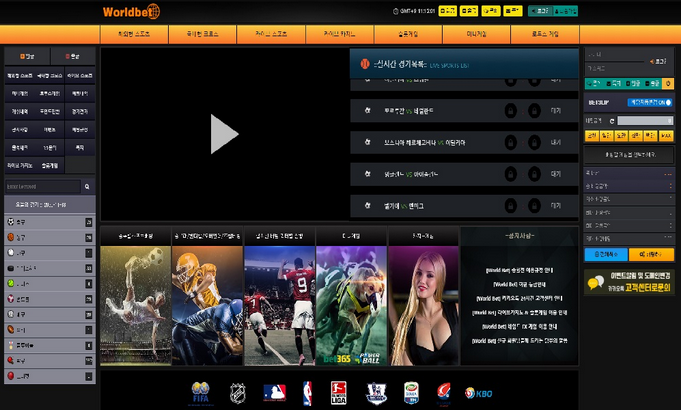
Task: Click the NHL shield logo at the bottom
Action: pos(237,393)
